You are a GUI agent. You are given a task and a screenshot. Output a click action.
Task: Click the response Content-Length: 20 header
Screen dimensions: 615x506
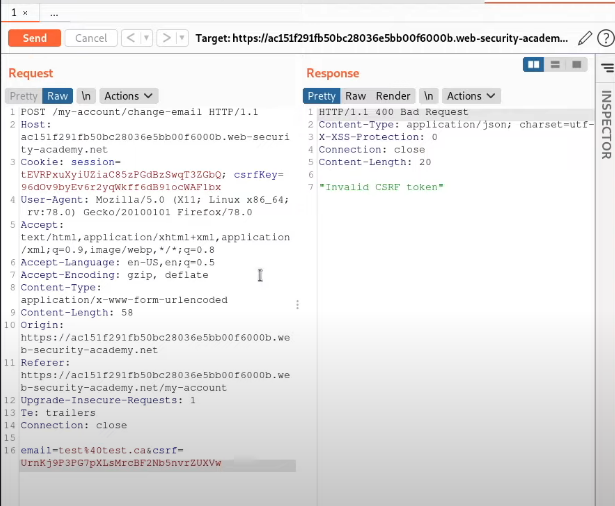pyautogui.click(x=375, y=162)
